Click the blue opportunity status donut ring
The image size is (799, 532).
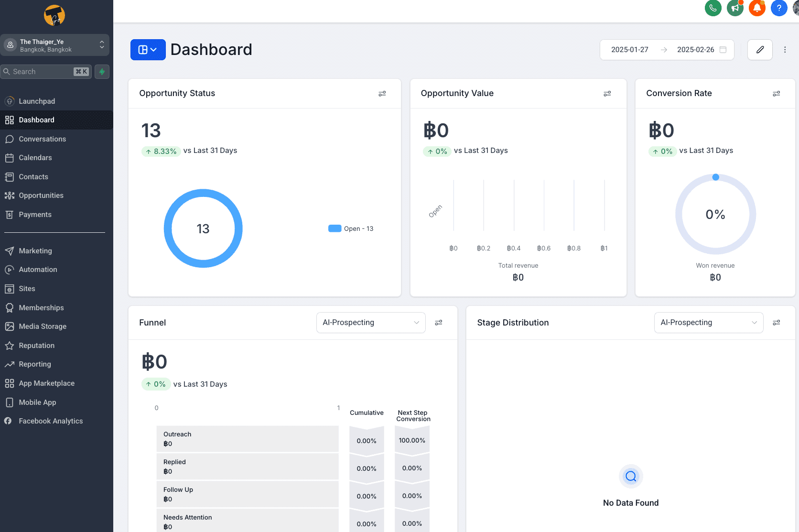click(167, 228)
